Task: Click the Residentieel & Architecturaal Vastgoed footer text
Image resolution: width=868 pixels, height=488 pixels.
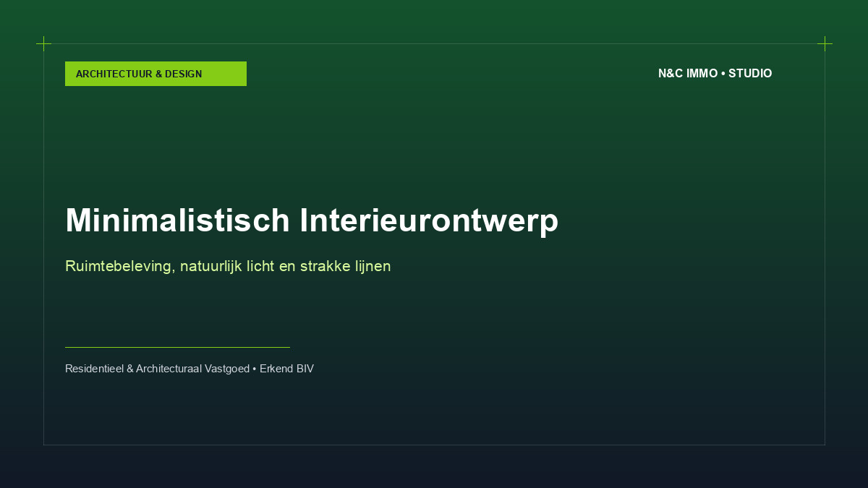Action: point(190,369)
